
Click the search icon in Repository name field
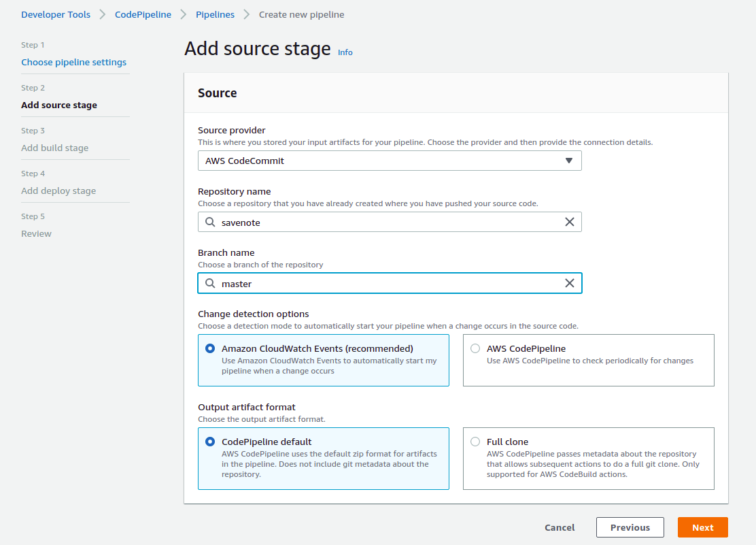point(210,222)
